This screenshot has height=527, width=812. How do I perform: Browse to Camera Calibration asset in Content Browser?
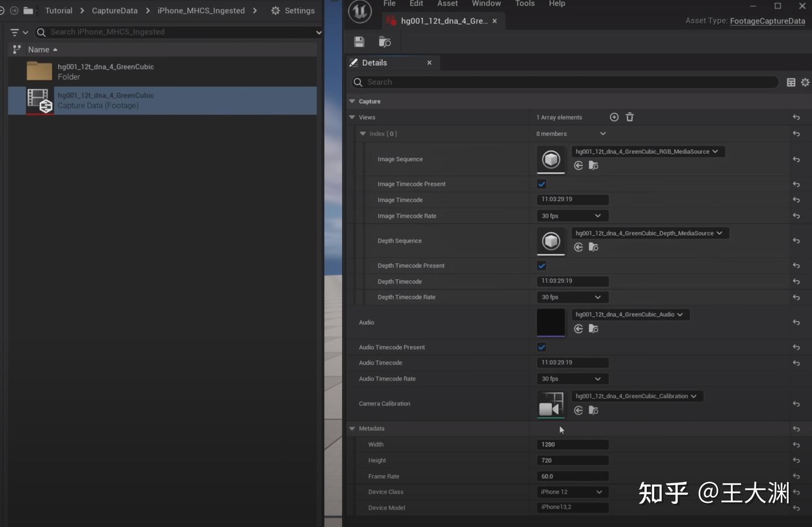coord(593,410)
